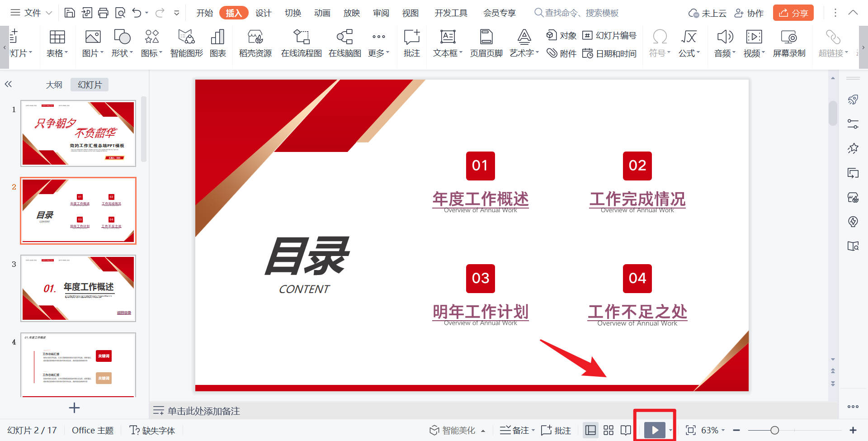The image size is (868, 441).
Task: Start 屏幕录制 screen recording
Action: pos(789,44)
